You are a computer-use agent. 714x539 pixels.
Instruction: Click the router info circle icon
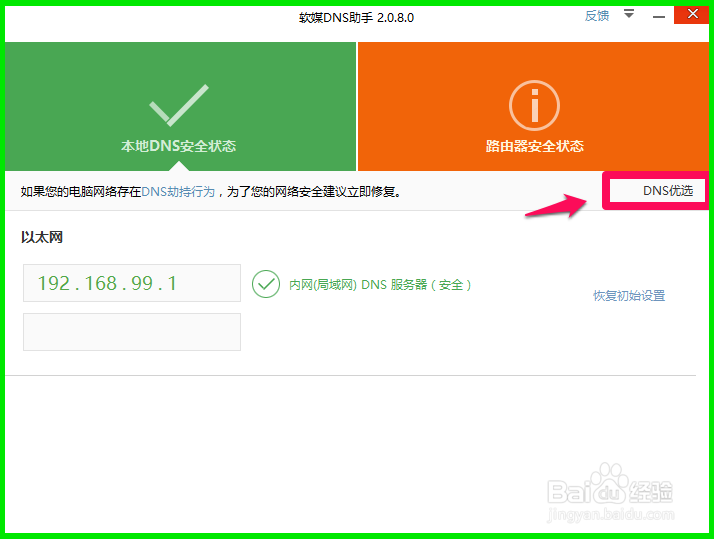point(534,106)
